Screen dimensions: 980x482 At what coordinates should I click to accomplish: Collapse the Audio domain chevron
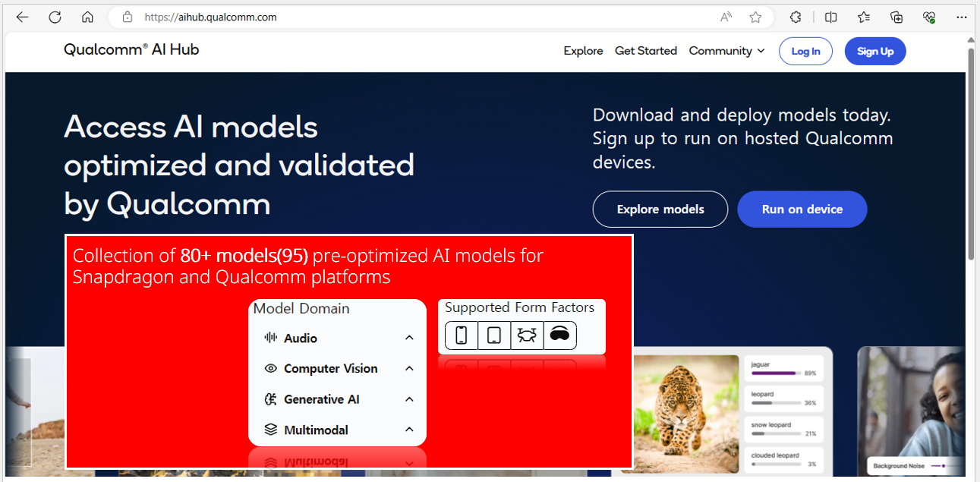pos(409,338)
